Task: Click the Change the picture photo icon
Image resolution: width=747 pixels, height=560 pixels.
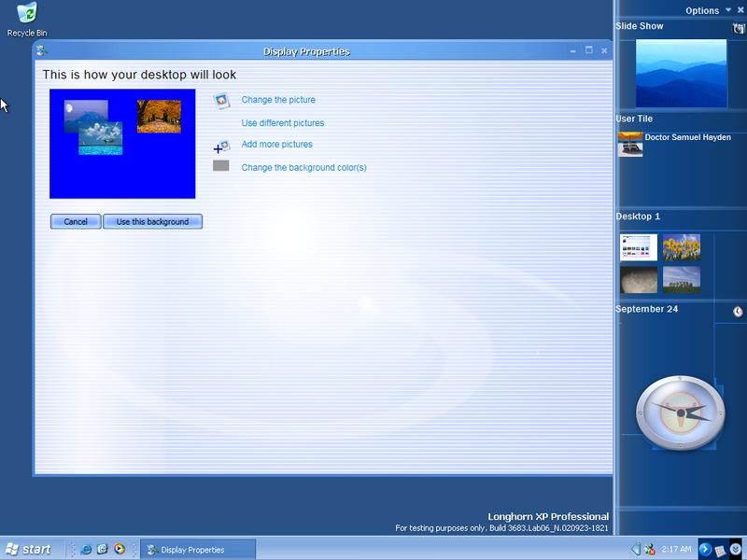Action: tap(221, 101)
